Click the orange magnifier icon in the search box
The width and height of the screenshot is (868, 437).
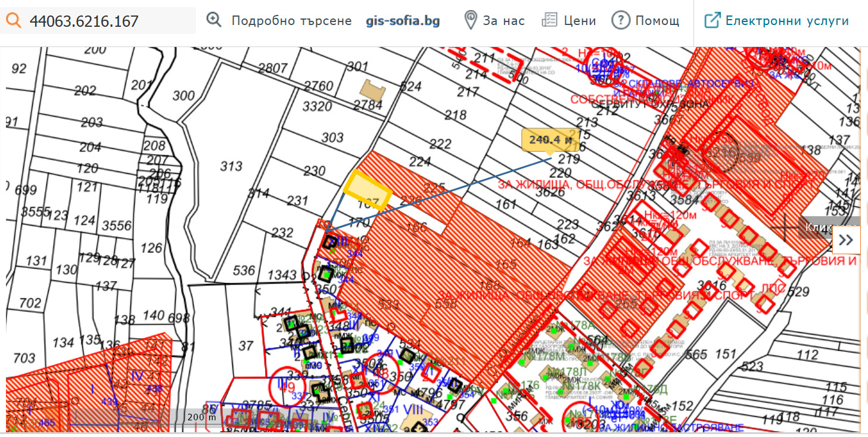pos(15,20)
